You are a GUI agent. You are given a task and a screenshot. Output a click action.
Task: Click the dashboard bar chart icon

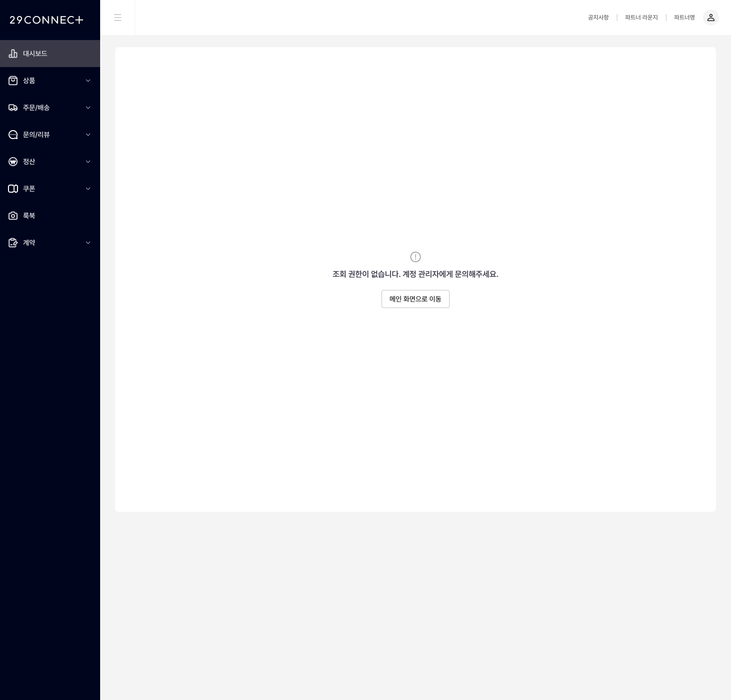point(13,54)
